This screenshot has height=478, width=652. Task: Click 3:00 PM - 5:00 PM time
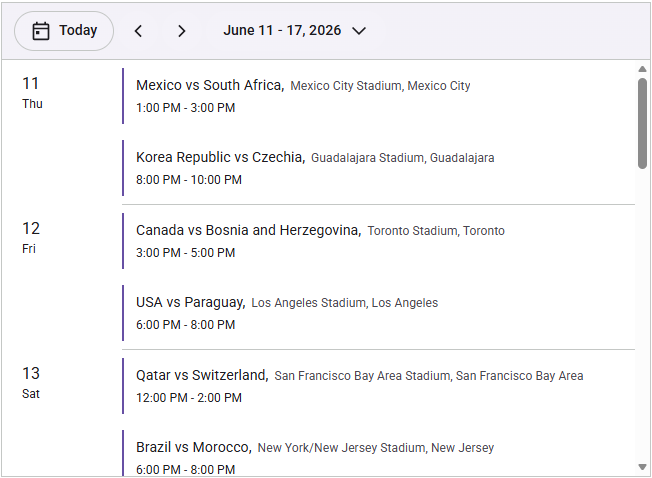point(185,253)
